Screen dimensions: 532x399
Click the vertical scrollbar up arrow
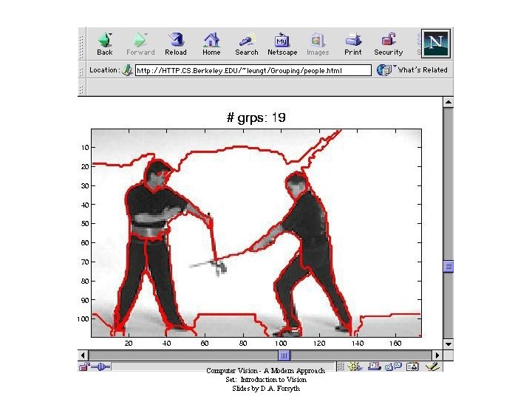pyautogui.click(x=449, y=102)
